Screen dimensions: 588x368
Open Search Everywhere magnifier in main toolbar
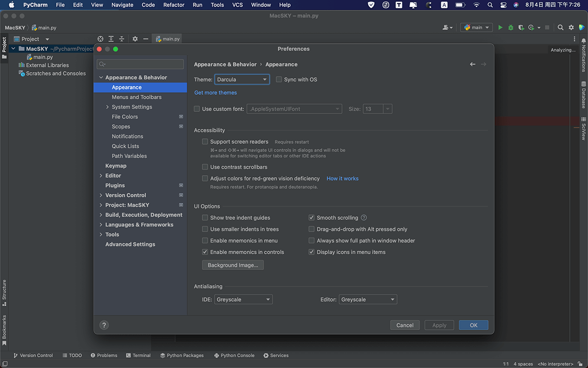[561, 27]
